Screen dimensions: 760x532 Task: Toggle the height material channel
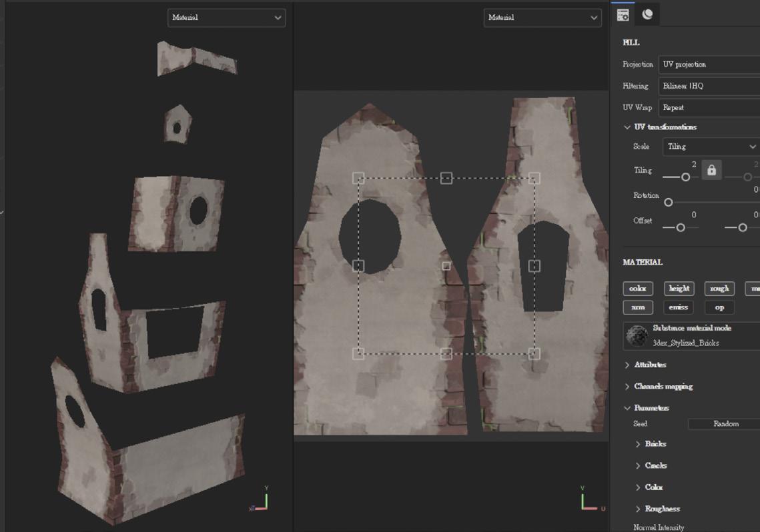(679, 289)
